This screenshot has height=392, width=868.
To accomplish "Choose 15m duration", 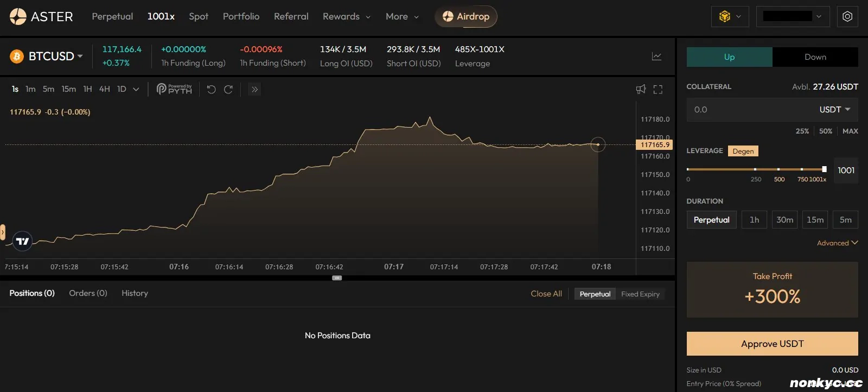I will [815, 220].
